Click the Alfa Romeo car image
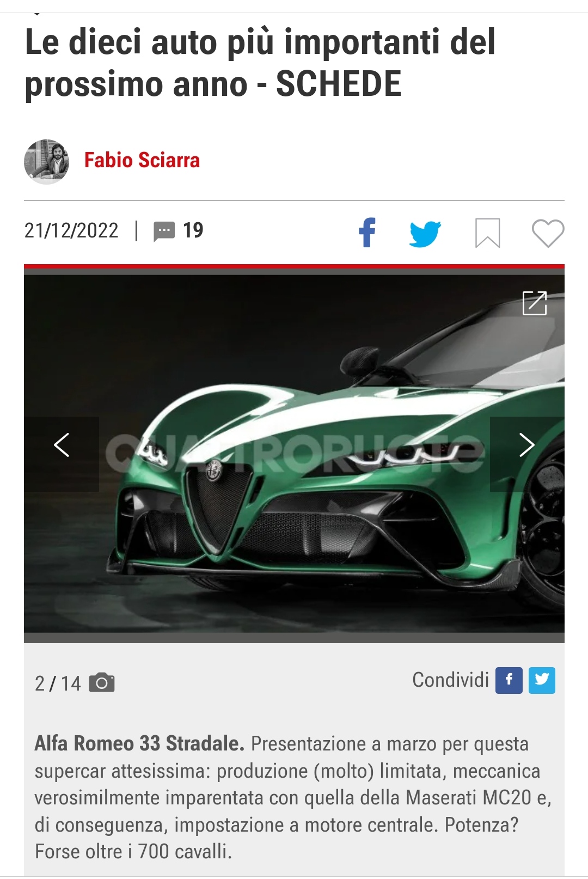The width and height of the screenshot is (588, 879). click(x=294, y=454)
